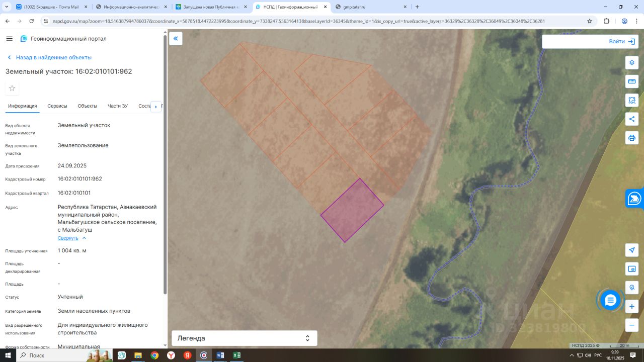Click the Windows taskbar search box
Screen dimensions: 644x362
[65, 355]
